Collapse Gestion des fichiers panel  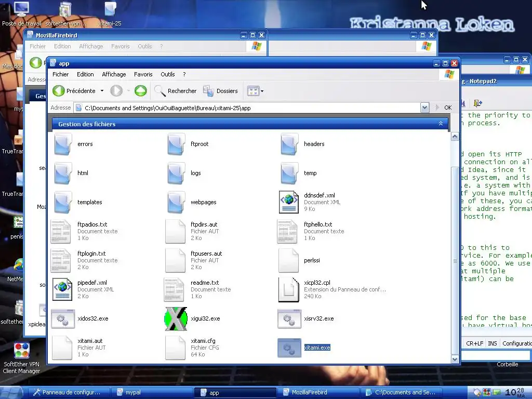pos(441,124)
